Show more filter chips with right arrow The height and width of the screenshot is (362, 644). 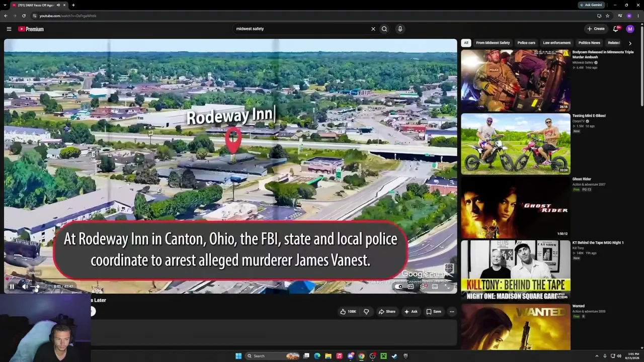click(x=630, y=43)
